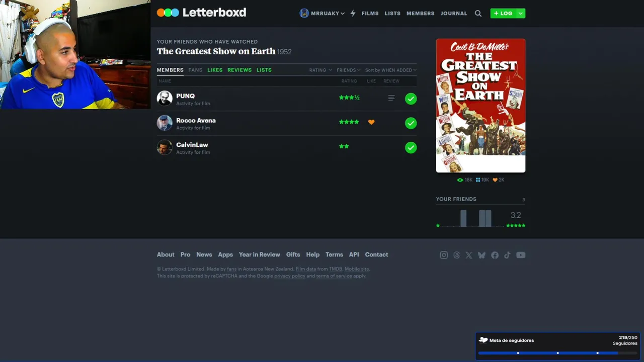The width and height of the screenshot is (644, 362).
Task: Click the Your Friends heading link
Action: click(456, 199)
